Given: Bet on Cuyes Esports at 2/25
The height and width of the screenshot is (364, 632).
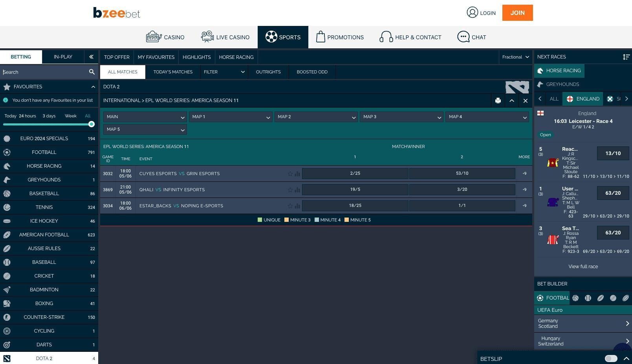Looking at the screenshot, I should [x=355, y=174].
